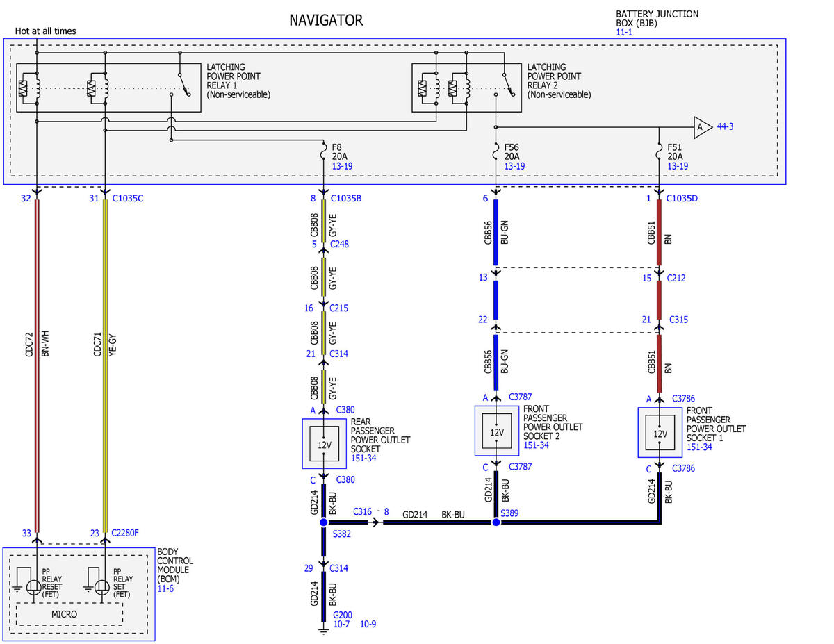Select C3787 at terminal A
Image resolution: width=834 pixels, height=644 pixels.
coord(520,397)
